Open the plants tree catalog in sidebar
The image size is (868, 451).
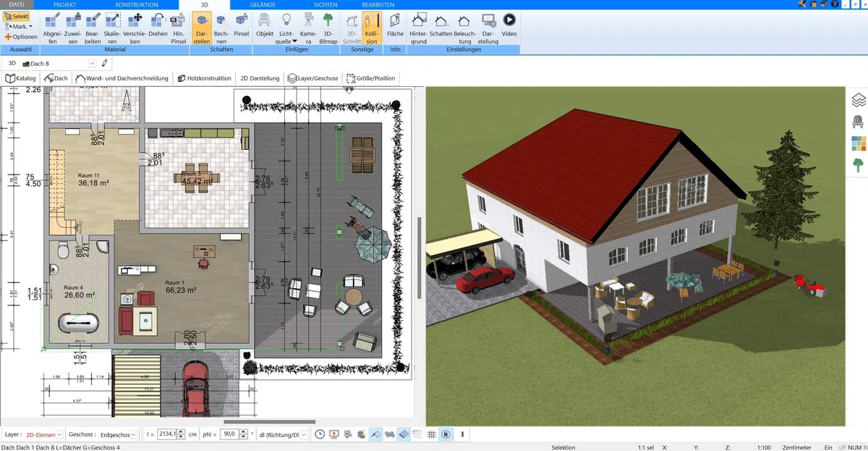pyautogui.click(x=859, y=164)
